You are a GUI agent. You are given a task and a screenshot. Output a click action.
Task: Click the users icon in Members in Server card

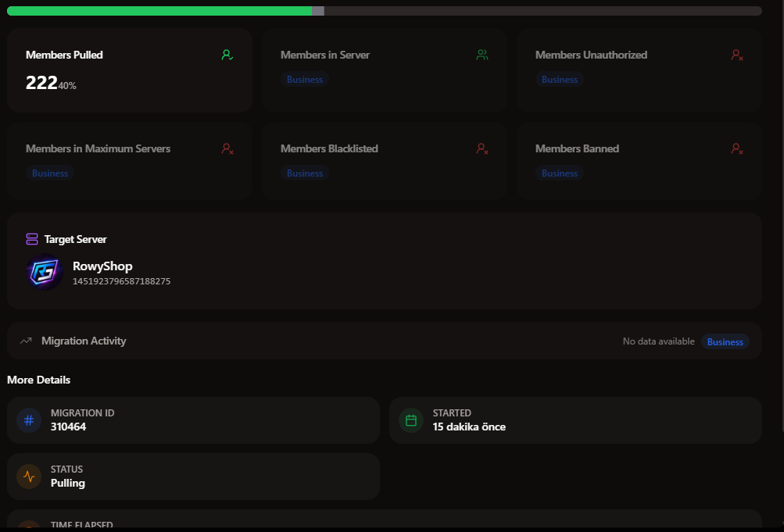pos(482,55)
